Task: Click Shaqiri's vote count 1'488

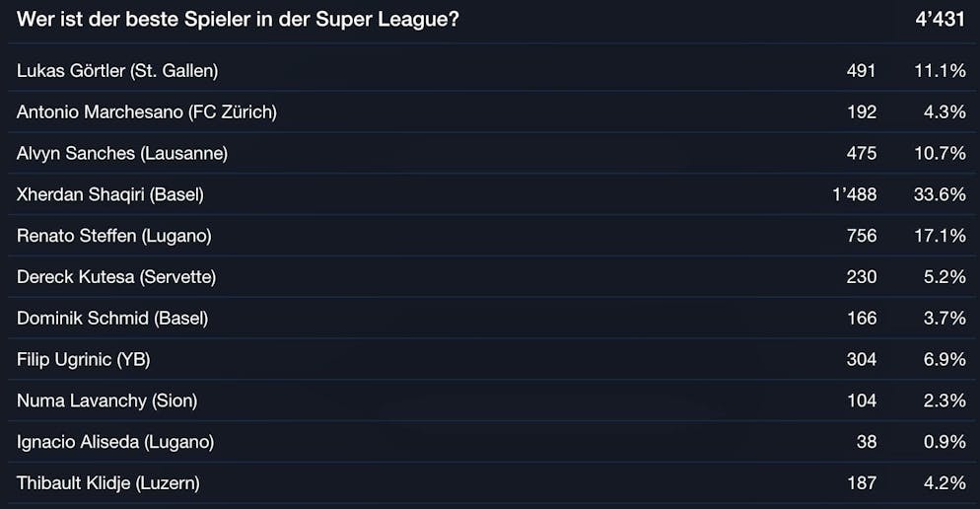Action: 854,194
